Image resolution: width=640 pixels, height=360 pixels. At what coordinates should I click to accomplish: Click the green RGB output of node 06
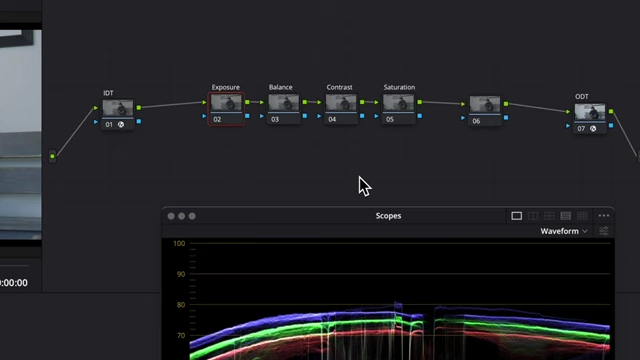coord(506,104)
